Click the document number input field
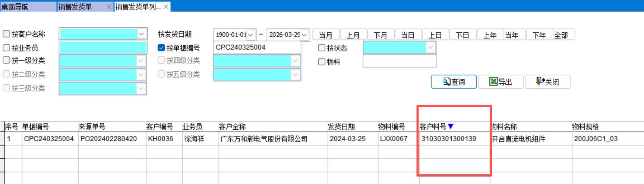Screen dimensions: 644x184 tap(257, 48)
